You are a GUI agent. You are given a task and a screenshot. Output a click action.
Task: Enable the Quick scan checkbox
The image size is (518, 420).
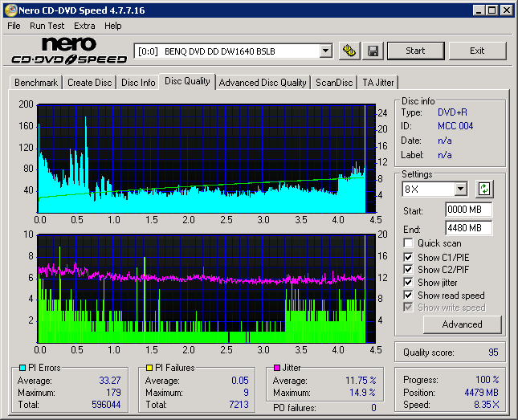[x=409, y=243]
